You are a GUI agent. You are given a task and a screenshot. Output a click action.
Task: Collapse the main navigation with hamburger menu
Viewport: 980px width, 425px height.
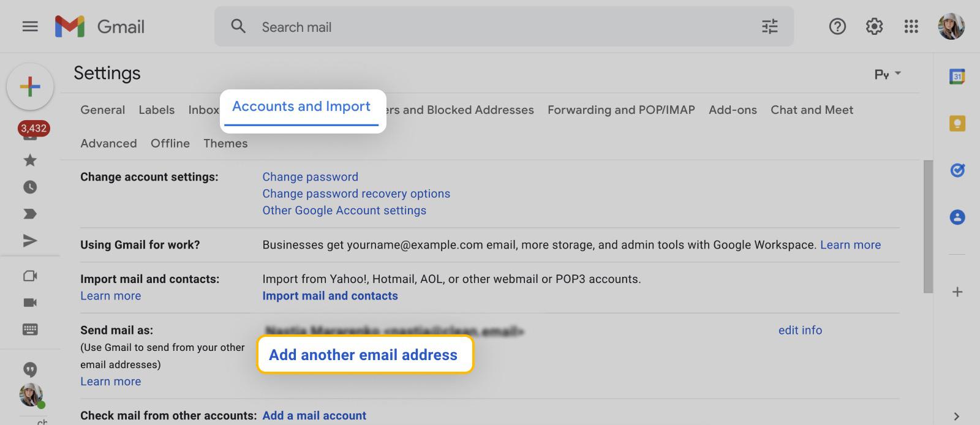pyautogui.click(x=29, y=26)
